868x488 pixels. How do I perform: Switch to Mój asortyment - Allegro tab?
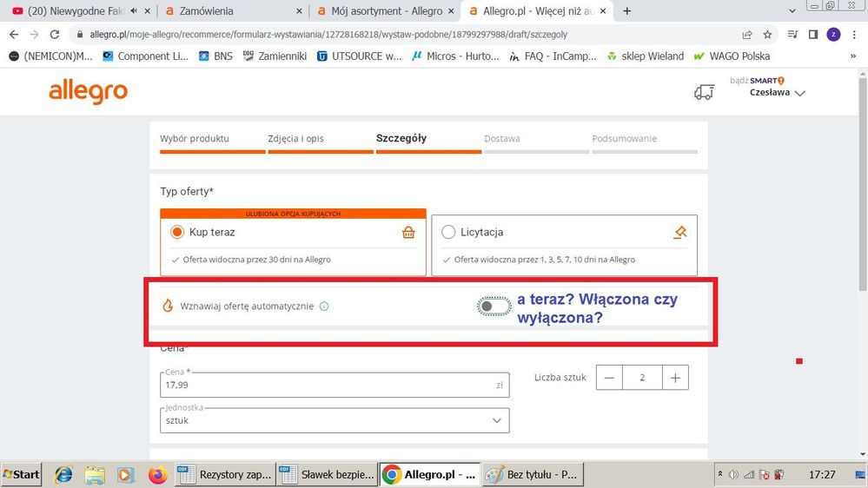coord(385,11)
